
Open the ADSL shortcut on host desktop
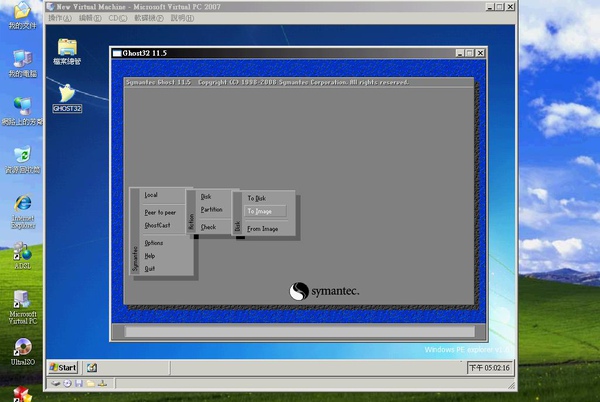(23, 256)
